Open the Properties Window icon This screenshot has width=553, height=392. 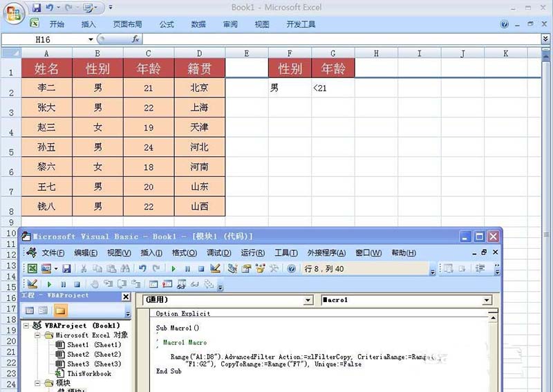pos(246,269)
